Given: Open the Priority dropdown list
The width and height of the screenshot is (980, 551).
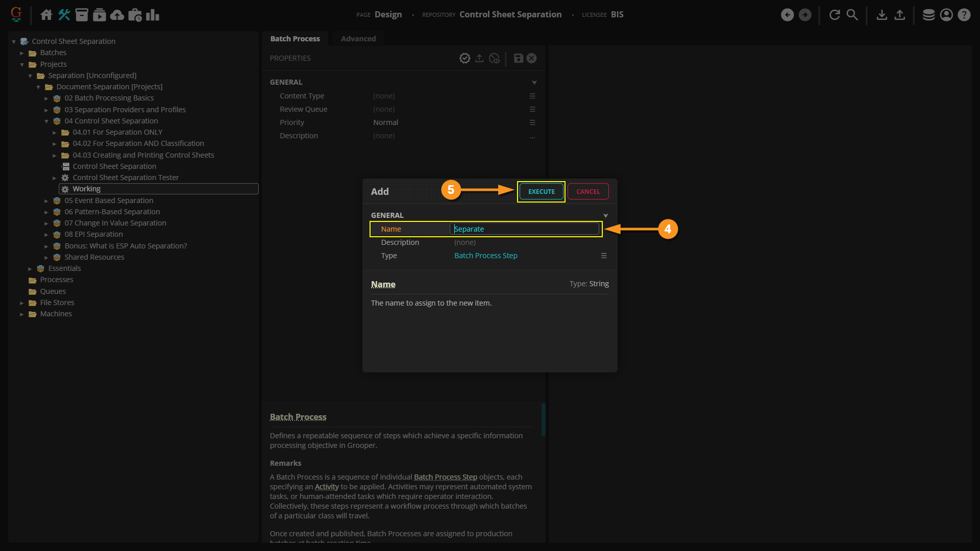Looking at the screenshot, I should [532, 122].
